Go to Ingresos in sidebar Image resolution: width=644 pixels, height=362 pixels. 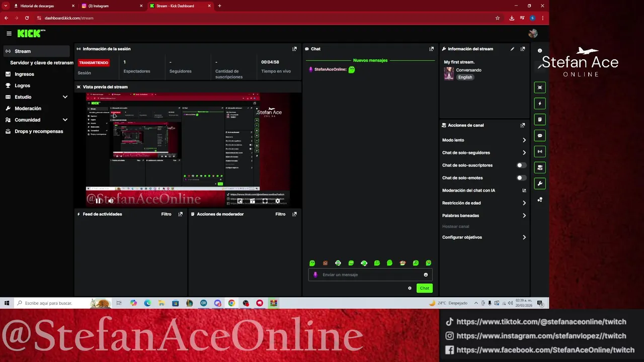(24, 74)
